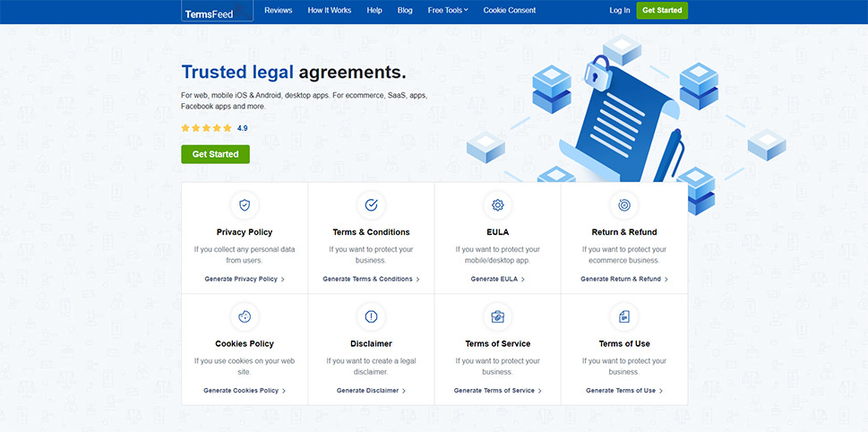
Task: Open Generate EULA link
Action: 498,279
